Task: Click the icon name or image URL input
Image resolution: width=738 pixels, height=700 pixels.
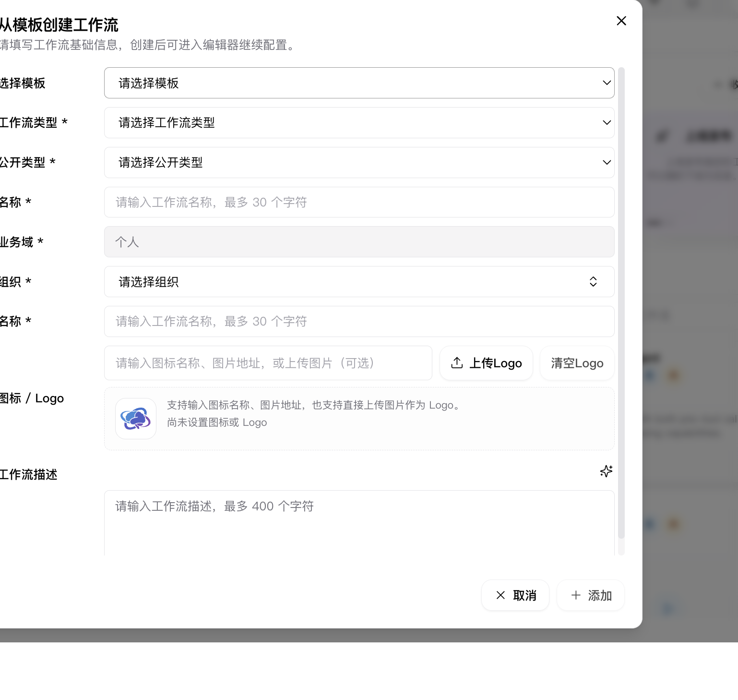Action: [x=268, y=363]
